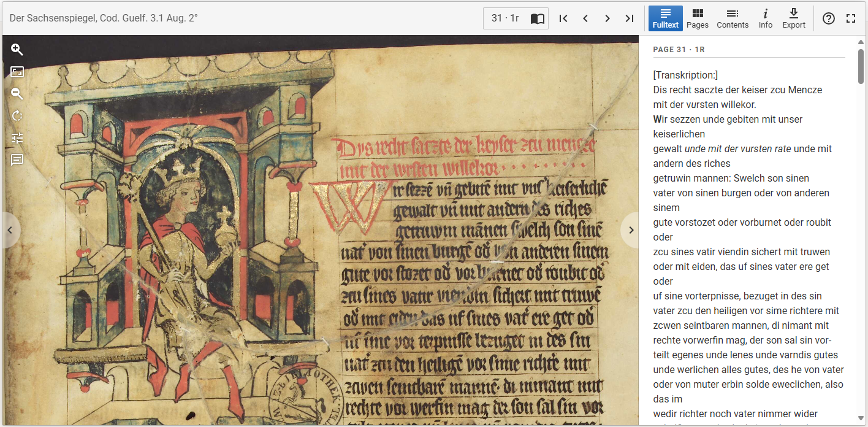Enter fullscreen mode
Viewport: 868px width, 427px height.
coord(851,18)
